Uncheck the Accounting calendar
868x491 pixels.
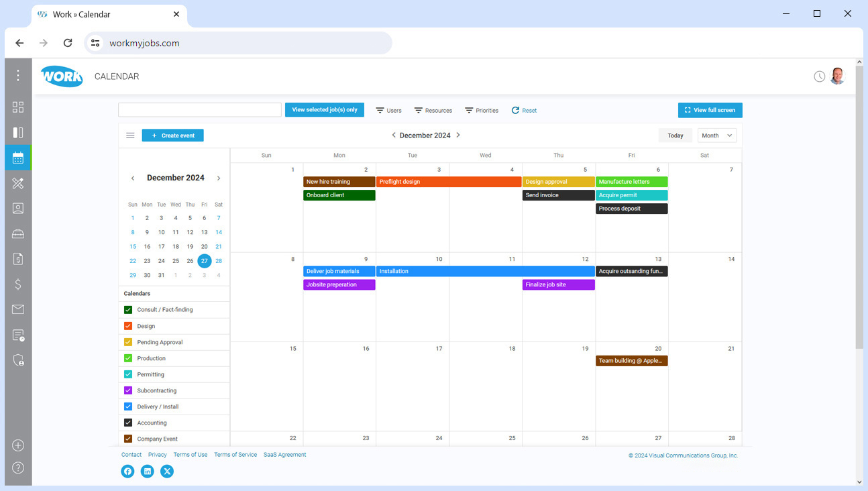pyautogui.click(x=128, y=423)
